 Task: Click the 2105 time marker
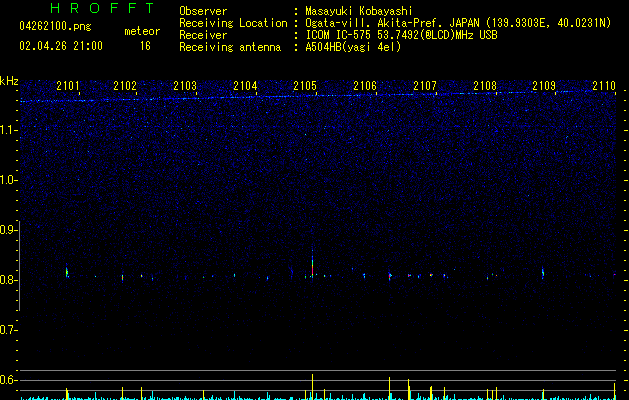tap(305, 86)
